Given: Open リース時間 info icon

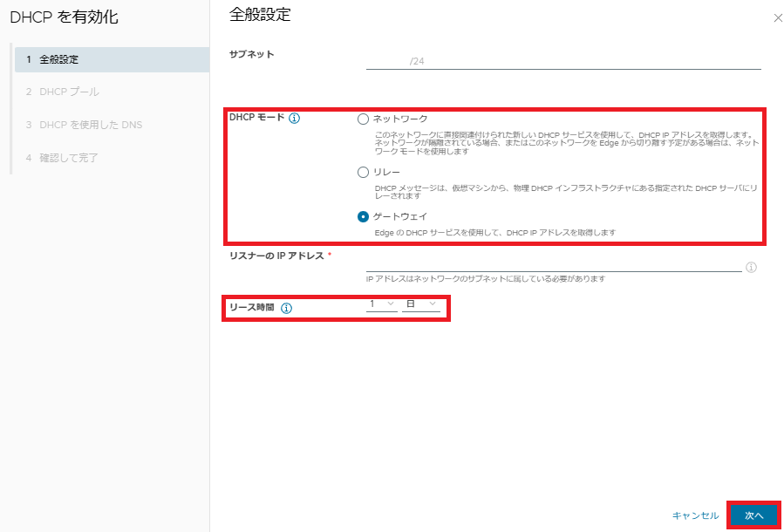Looking at the screenshot, I should pyautogui.click(x=286, y=308).
